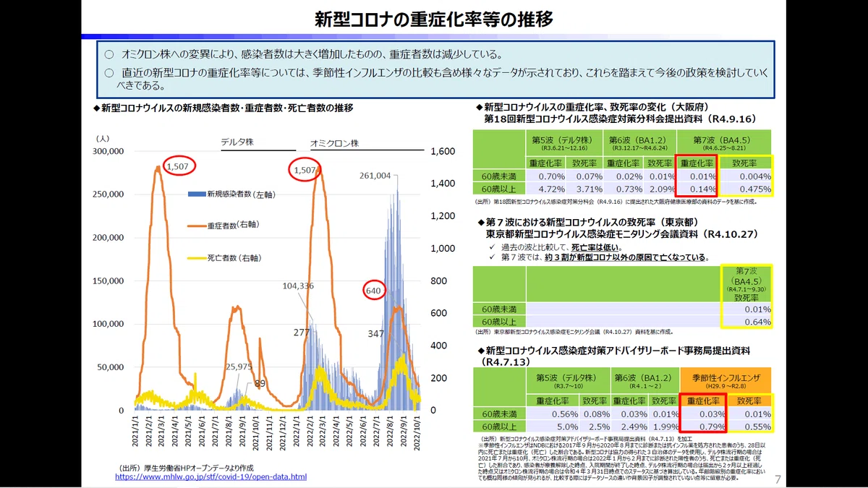Click the 2.5% cell in advisory board table
Screen dimensions: 868x488
click(x=595, y=427)
